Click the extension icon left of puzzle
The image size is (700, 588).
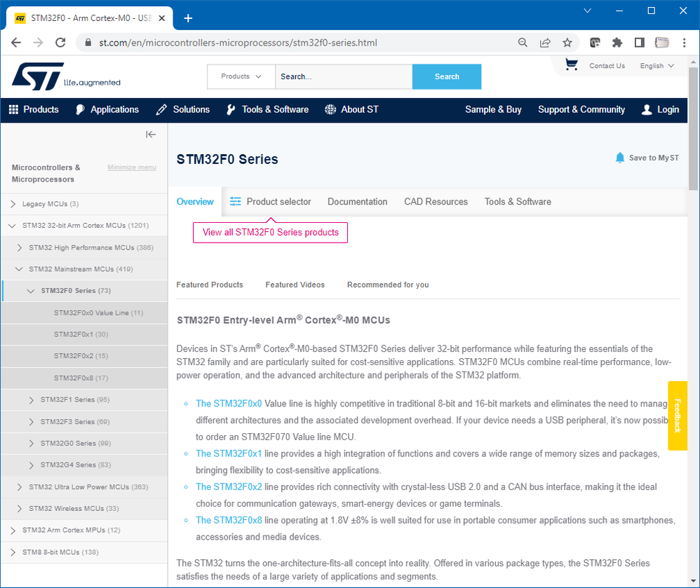pyautogui.click(x=595, y=43)
